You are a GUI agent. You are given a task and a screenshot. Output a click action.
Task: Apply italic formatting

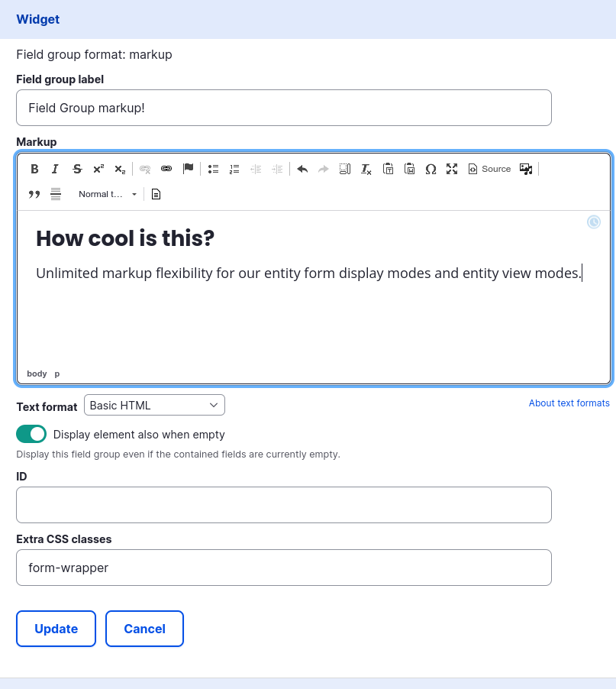(55, 169)
